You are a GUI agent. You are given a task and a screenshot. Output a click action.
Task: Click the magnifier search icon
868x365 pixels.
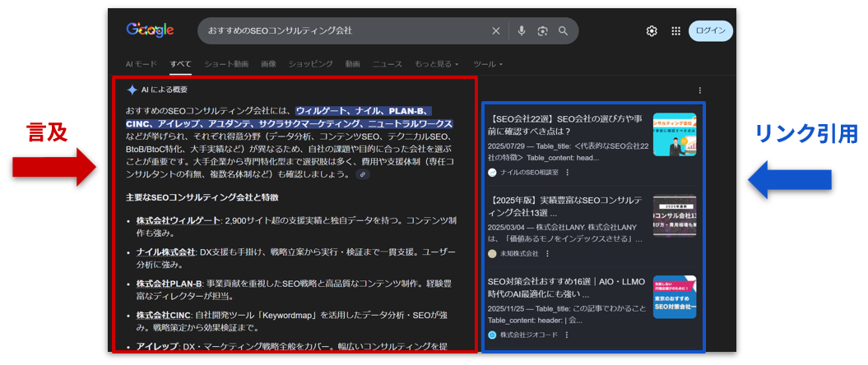564,31
